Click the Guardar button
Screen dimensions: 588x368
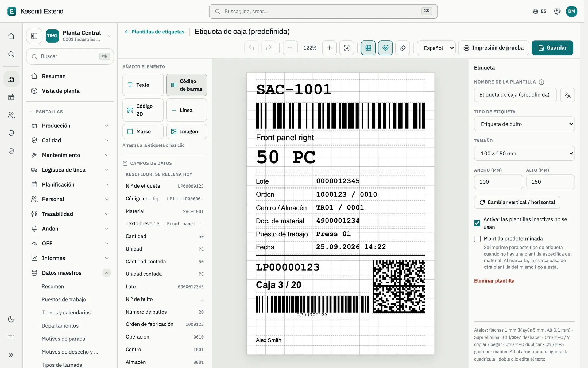(x=552, y=48)
